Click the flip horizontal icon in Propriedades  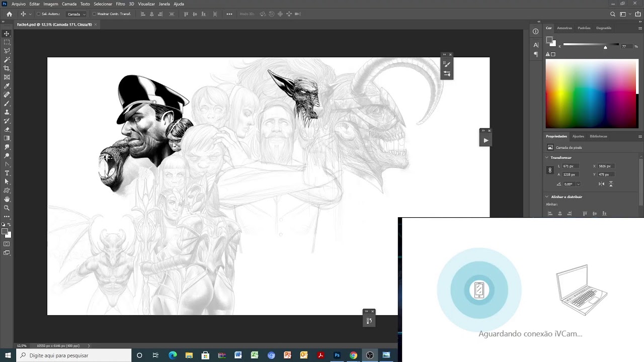pyautogui.click(x=602, y=184)
